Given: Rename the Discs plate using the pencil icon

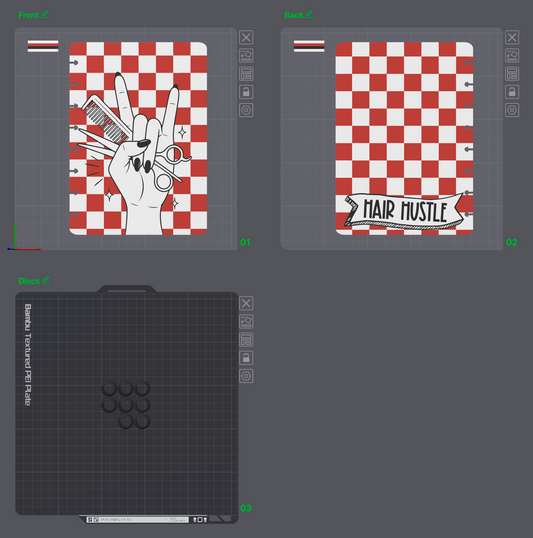Looking at the screenshot, I should 46,280.
